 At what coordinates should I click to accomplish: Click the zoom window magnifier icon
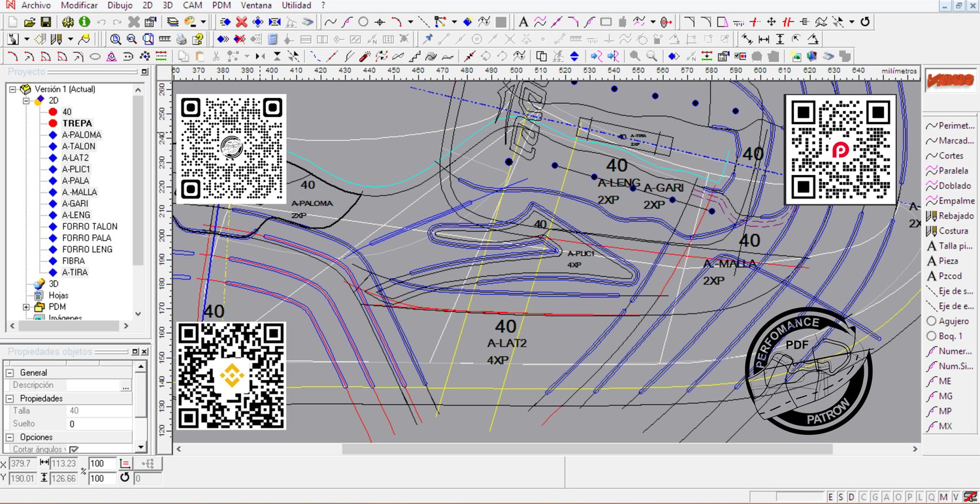coord(148,39)
